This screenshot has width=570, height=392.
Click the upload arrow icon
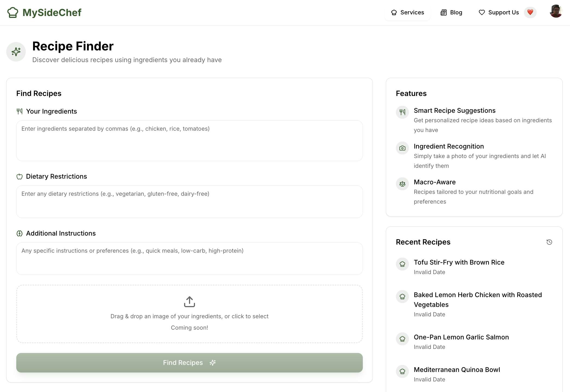click(189, 301)
